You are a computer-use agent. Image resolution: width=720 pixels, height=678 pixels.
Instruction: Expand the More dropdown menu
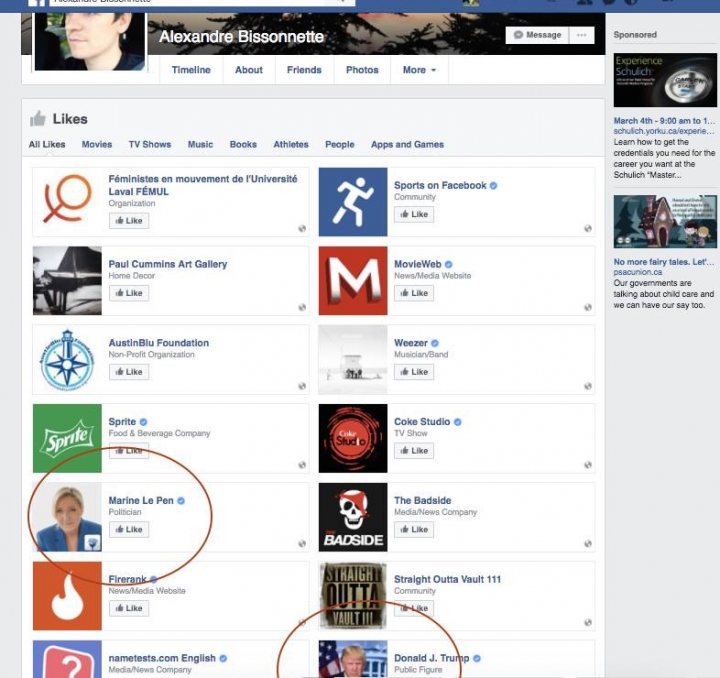coord(419,70)
